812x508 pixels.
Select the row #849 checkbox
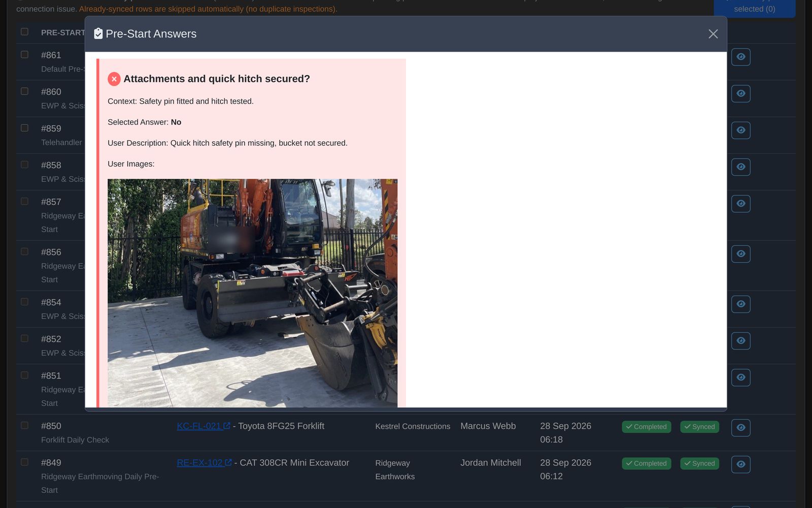[x=24, y=462]
